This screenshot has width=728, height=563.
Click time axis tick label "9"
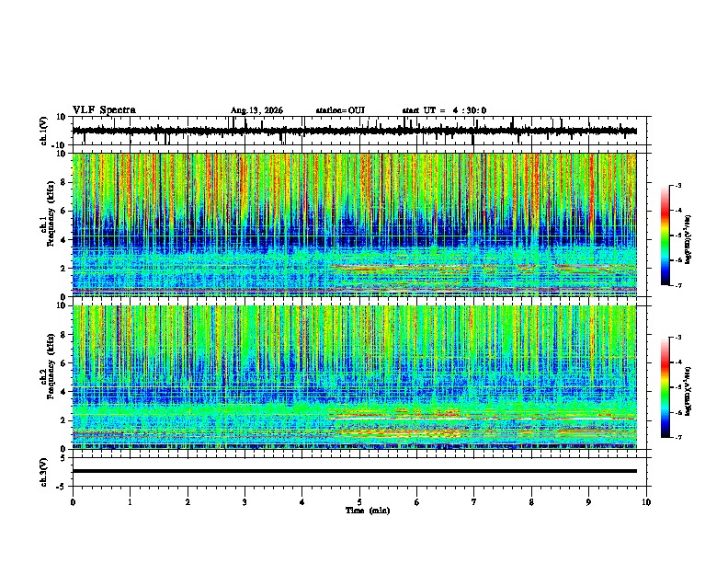pyautogui.click(x=588, y=502)
